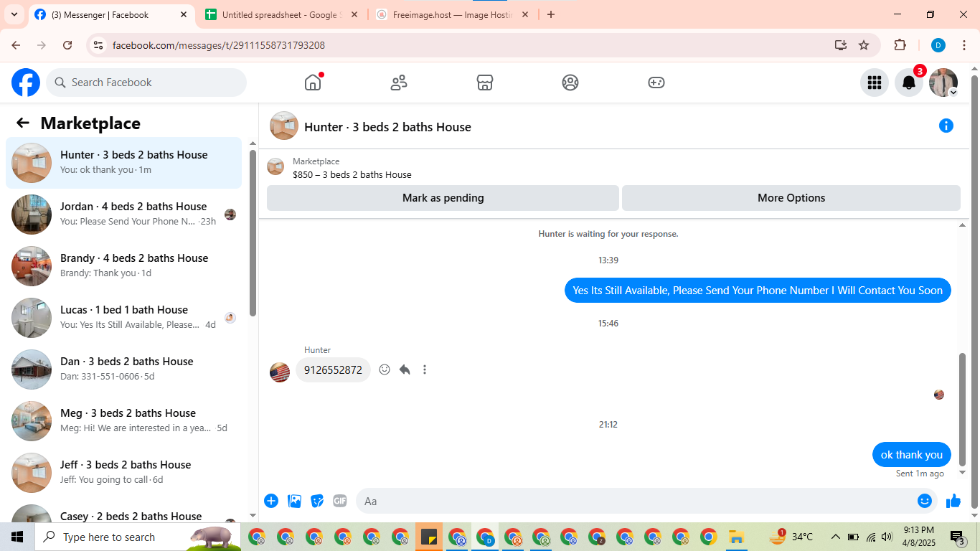The height and width of the screenshot is (551, 980).
Task: Go back from Marketplace arrow
Action: (x=23, y=123)
